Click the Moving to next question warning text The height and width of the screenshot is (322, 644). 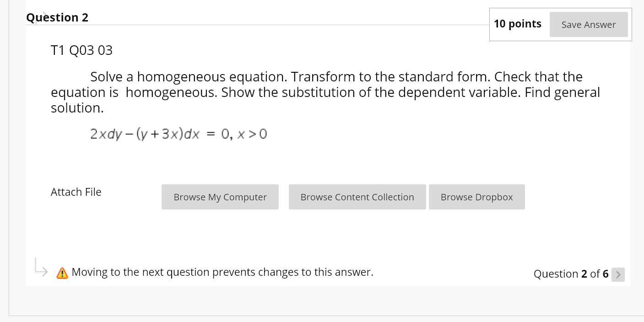click(x=222, y=272)
